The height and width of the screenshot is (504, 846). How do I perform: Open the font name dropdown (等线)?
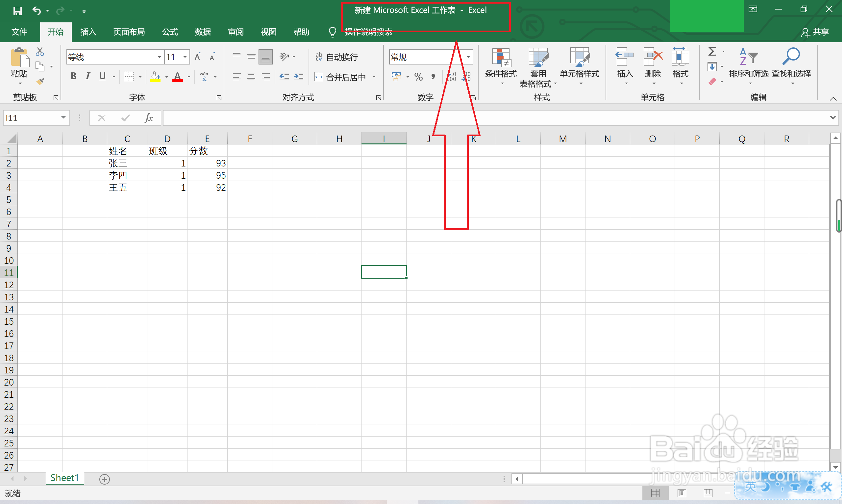click(160, 57)
